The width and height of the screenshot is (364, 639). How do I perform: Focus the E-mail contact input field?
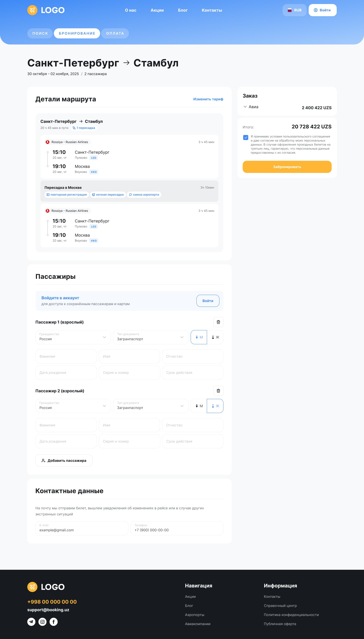click(x=82, y=528)
